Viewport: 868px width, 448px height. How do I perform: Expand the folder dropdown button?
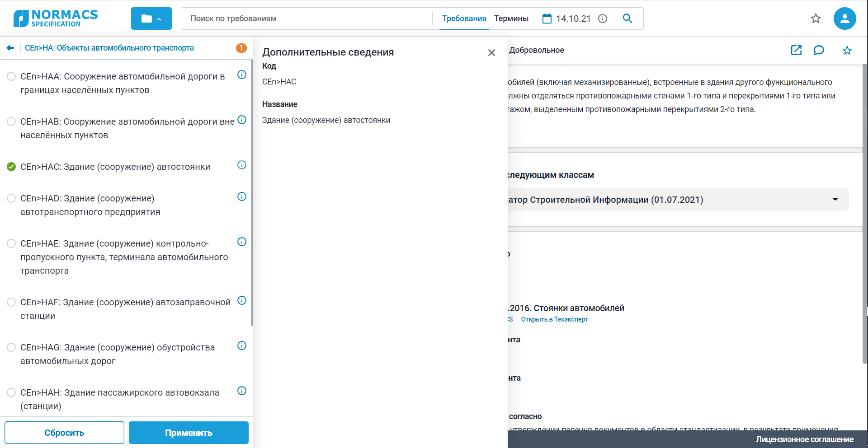[151, 19]
